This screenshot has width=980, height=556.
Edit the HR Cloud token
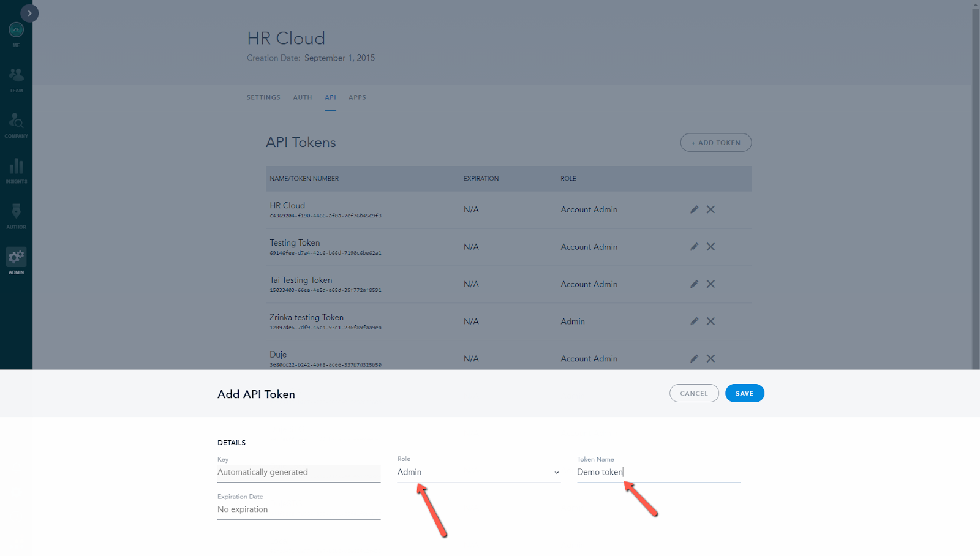694,209
